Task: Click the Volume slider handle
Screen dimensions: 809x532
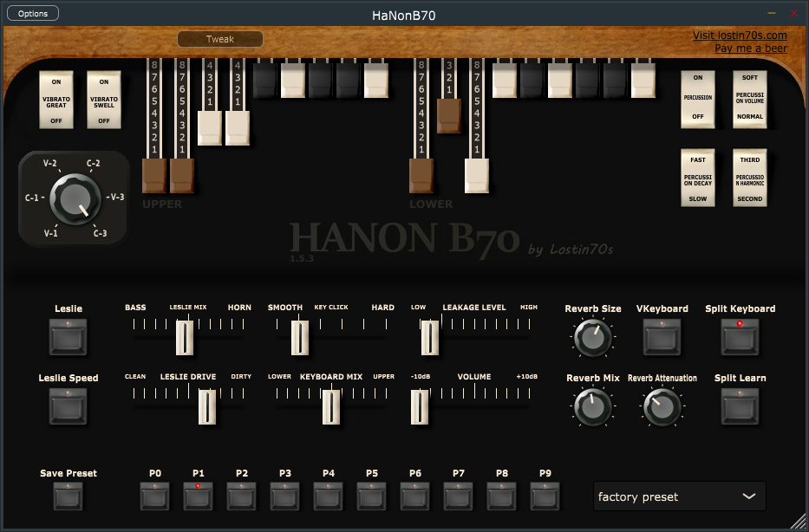Action: [420, 406]
